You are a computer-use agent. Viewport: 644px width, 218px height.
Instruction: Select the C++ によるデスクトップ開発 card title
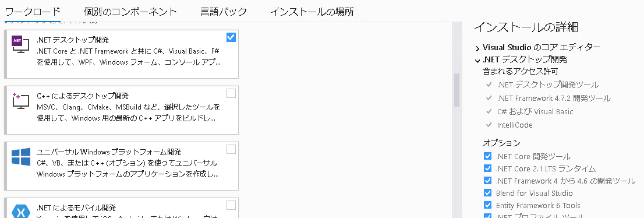(83, 96)
